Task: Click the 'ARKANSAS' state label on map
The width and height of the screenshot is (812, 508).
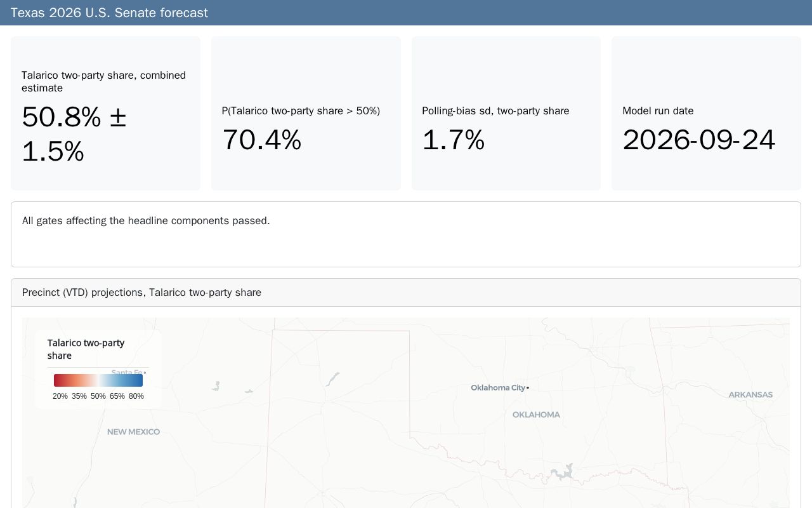Action: [x=750, y=394]
